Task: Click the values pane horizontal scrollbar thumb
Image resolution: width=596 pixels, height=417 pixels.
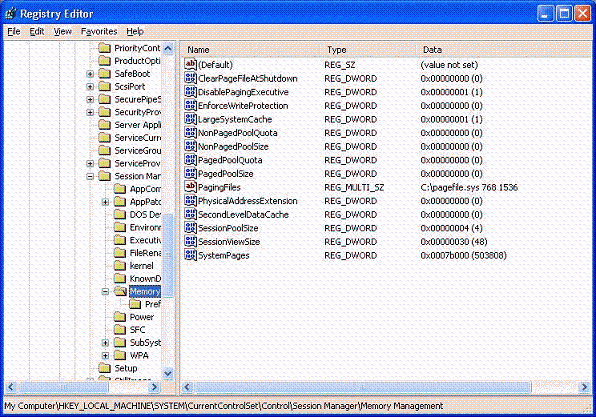Action: pyautogui.click(x=362, y=387)
